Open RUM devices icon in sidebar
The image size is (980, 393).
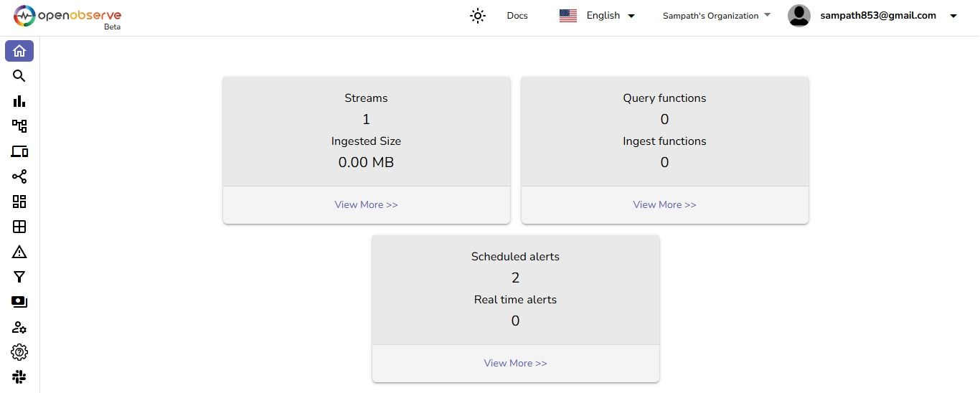click(19, 151)
